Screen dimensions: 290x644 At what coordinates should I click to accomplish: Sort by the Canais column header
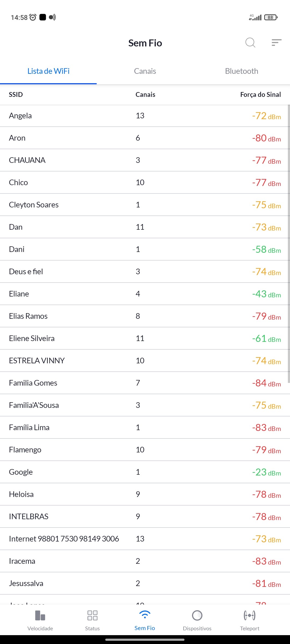[145, 94]
